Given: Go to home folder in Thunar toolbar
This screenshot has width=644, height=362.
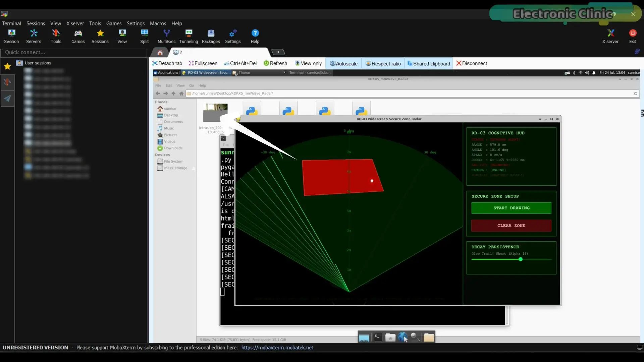Looking at the screenshot, I should (x=181, y=94).
